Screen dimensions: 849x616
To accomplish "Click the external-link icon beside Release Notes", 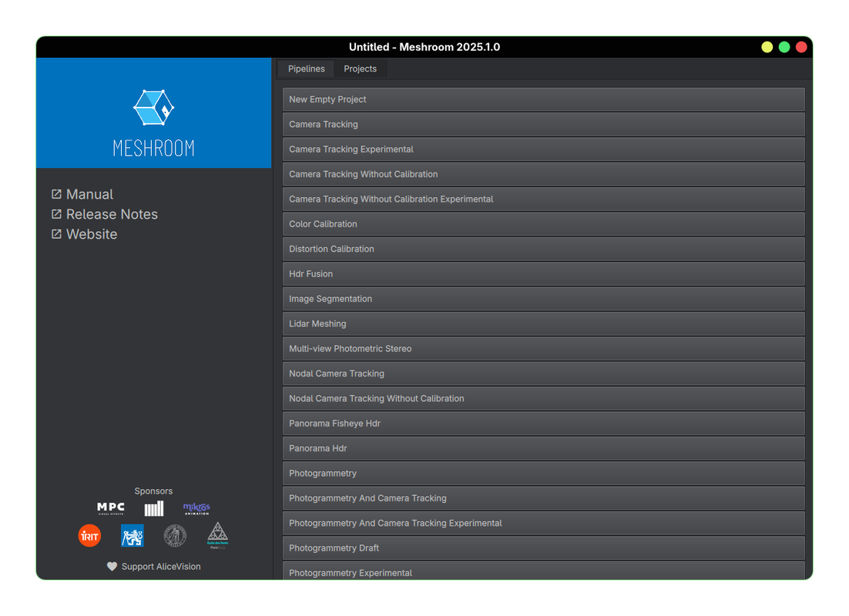I will point(56,214).
